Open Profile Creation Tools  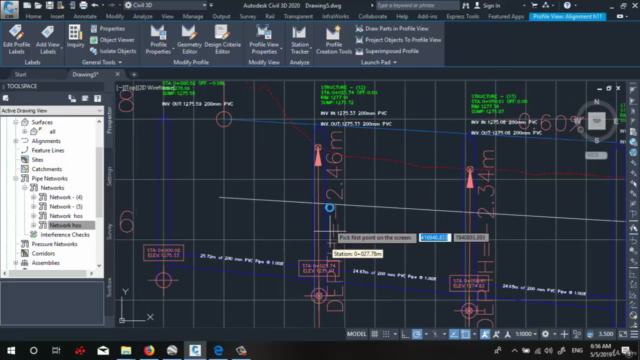(334, 40)
